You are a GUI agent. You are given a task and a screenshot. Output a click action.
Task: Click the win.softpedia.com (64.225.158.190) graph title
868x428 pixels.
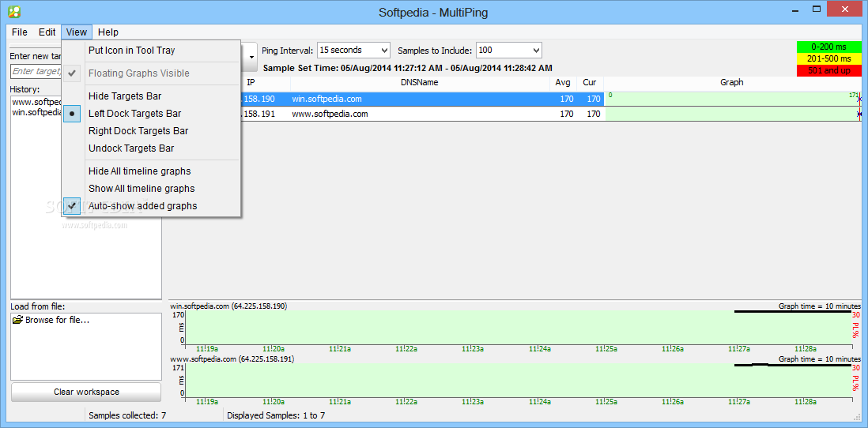(228, 306)
